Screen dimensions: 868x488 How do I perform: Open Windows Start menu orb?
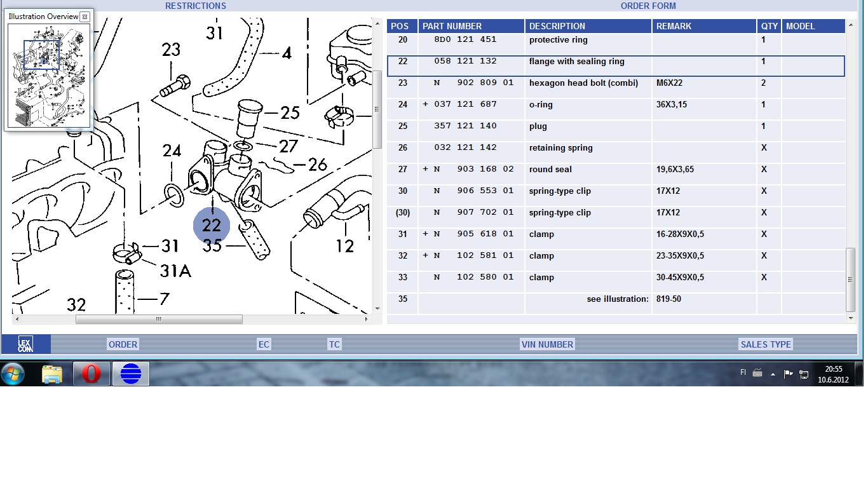click(x=13, y=374)
